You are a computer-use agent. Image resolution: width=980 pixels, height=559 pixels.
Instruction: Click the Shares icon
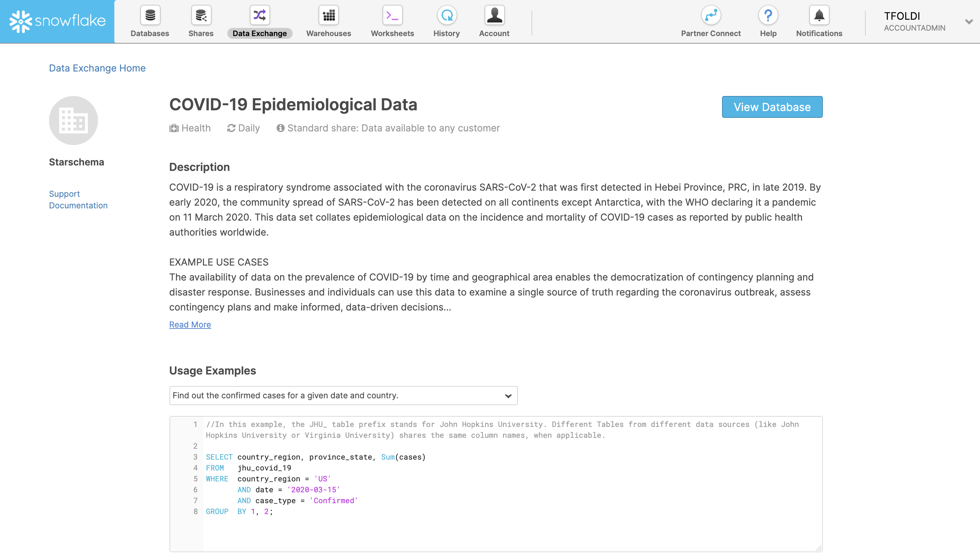(x=201, y=15)
